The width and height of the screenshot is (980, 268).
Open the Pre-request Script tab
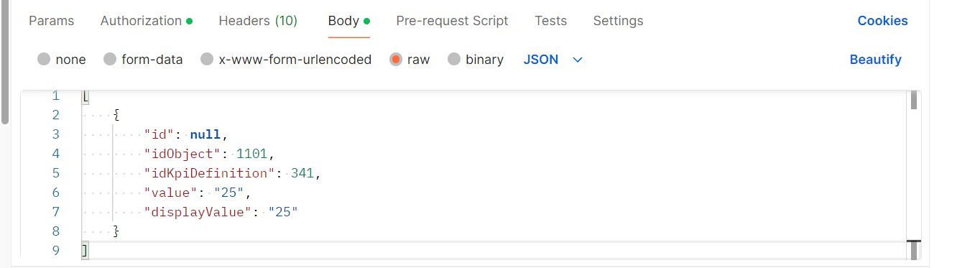[452, 21]
